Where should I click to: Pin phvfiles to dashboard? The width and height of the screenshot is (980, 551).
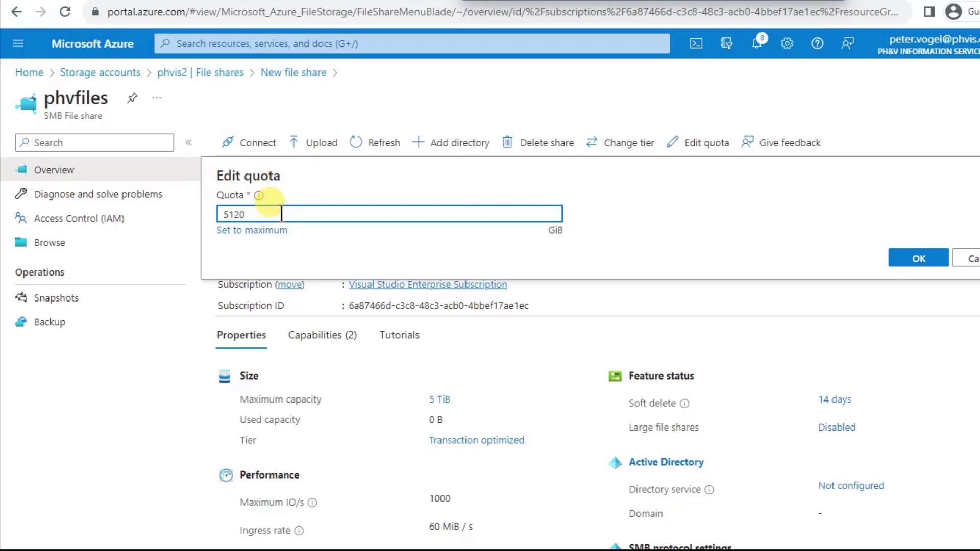[x=132, y=98]
